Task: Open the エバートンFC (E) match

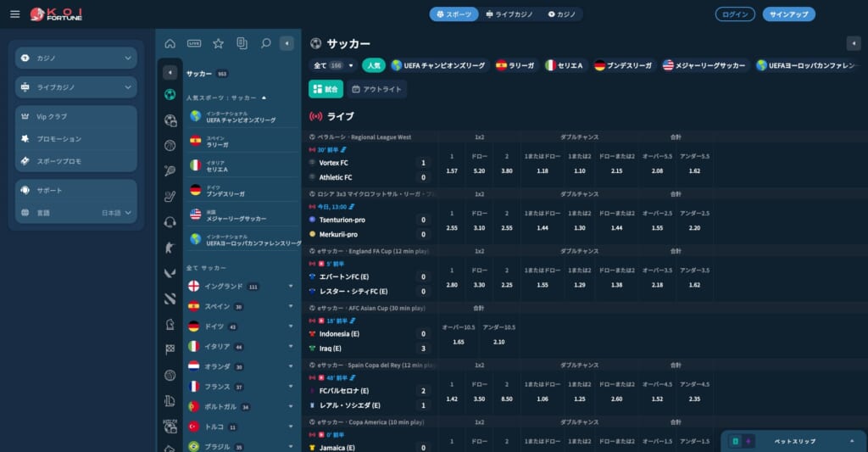Action: coord(344,276)
